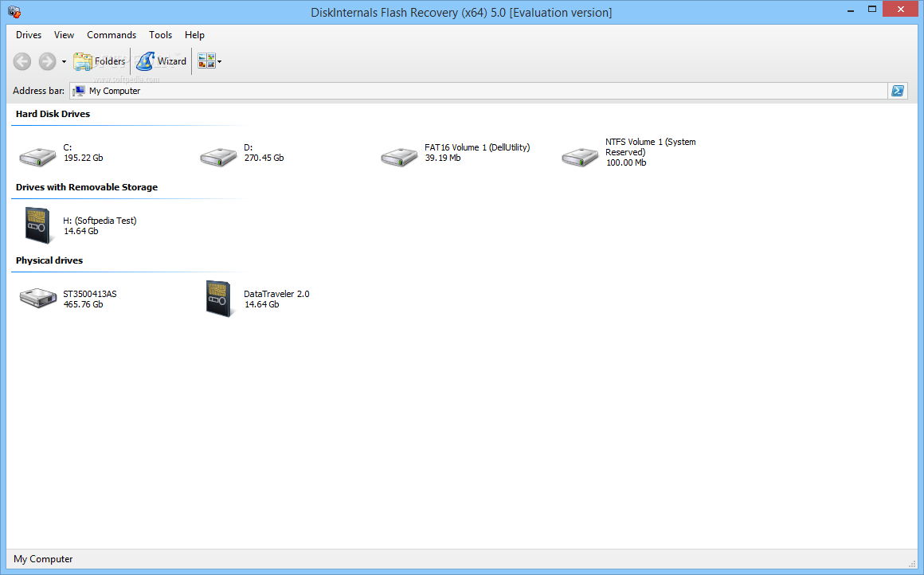Screen dimensions: 924x575
Task: Click the Forward navigation arrow
Action: click(x=47, y=61)
